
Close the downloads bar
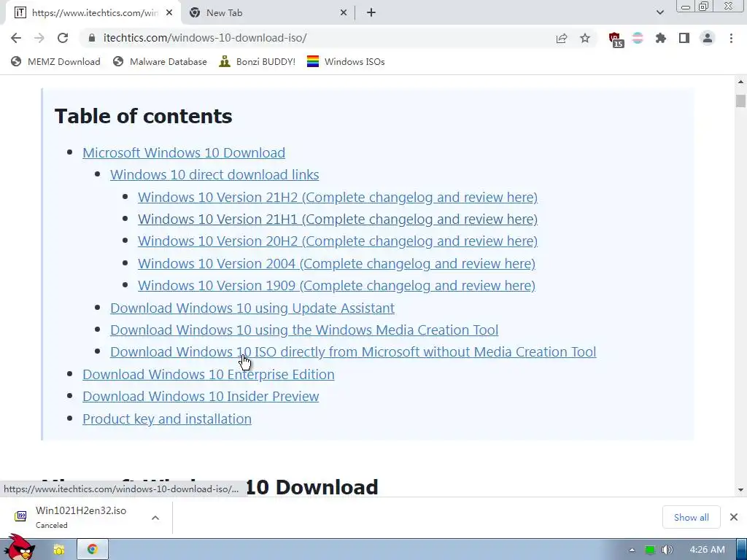click(734, 517)
